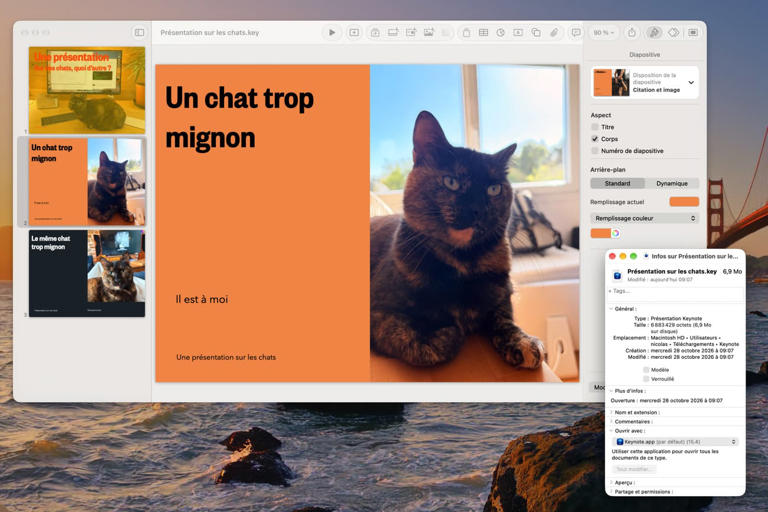Open the Remplissage couleur dropdown
The image size is (768, 512).
pyautogui.click(x=645, y=218)
